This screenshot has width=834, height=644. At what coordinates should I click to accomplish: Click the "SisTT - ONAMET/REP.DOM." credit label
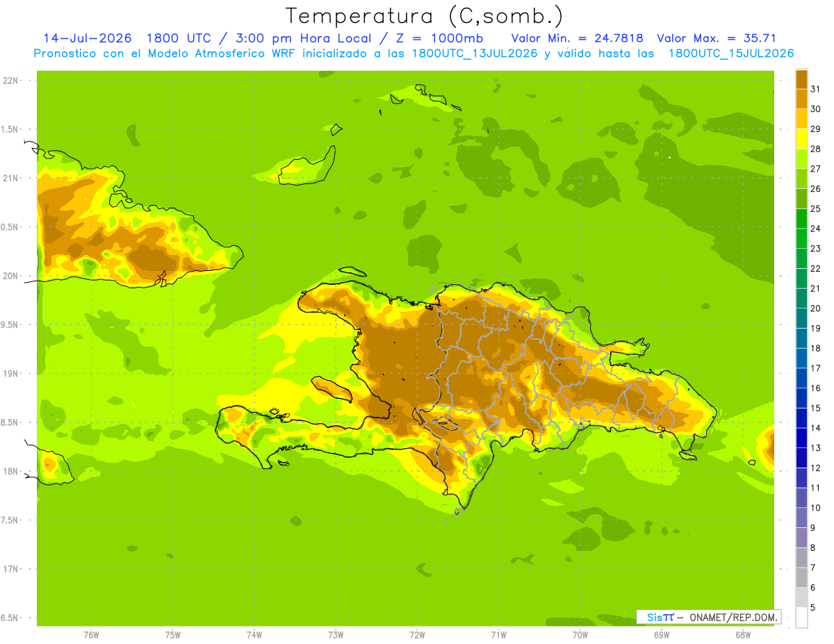click(x=709, y=617)
